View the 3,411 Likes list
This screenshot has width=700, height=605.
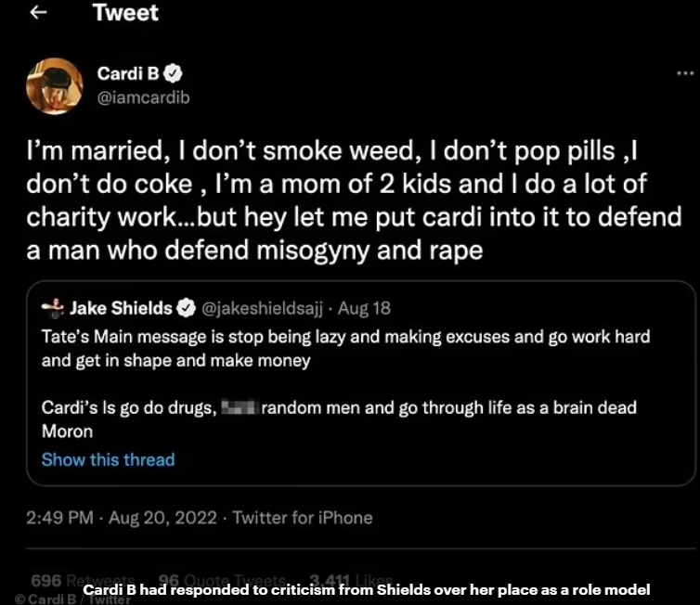point(350,579)
